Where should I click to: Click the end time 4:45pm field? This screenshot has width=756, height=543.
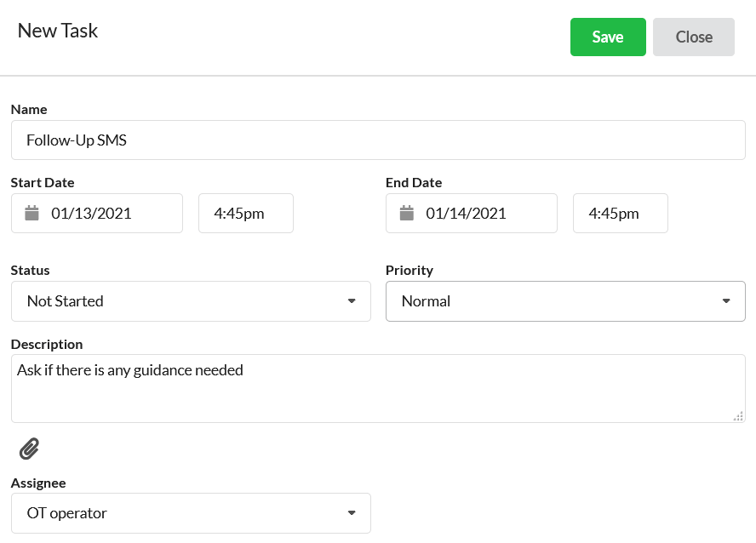click(x=621, y=214)
